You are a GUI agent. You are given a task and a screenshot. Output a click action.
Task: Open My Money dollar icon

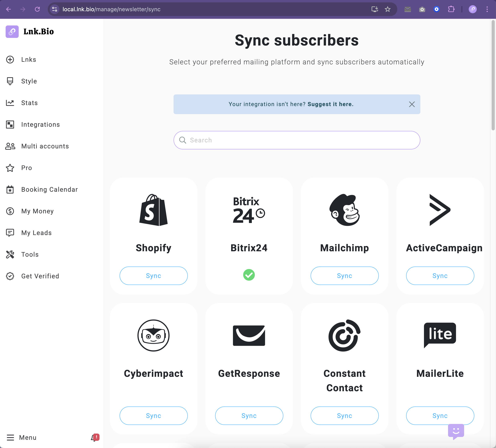(10, 211)
